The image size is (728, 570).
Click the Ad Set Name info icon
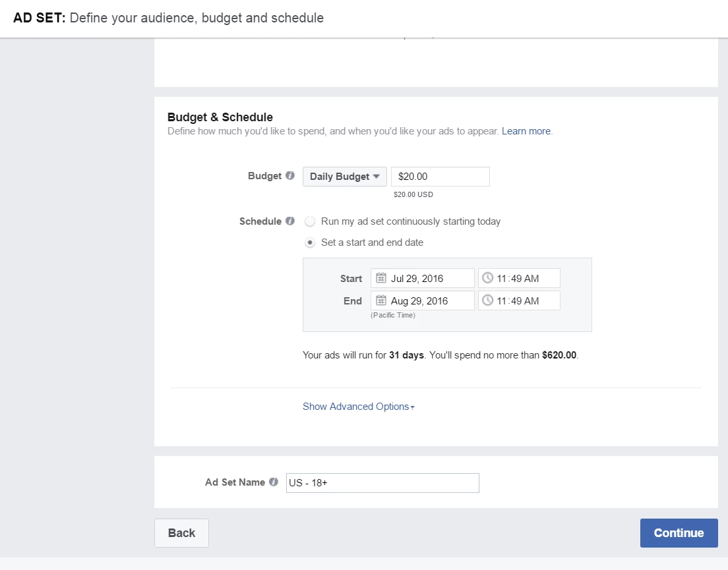tap(274, 482)
